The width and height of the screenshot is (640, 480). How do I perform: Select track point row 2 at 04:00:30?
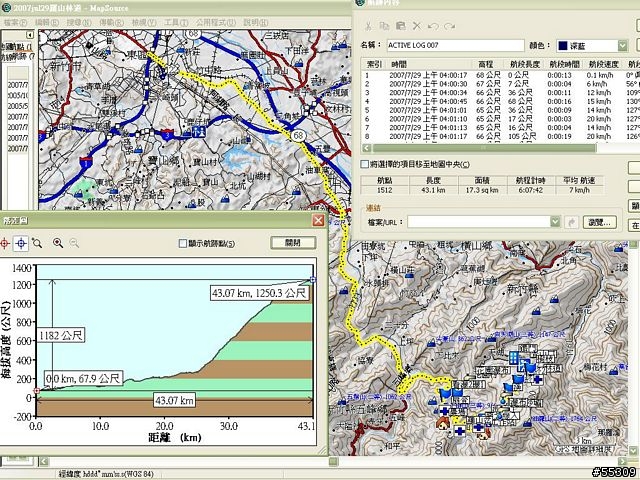pyautogui.click(x=500, y=84)
